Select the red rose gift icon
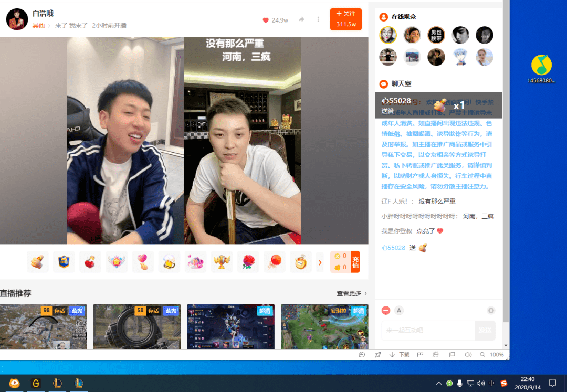 click(248, 261)
